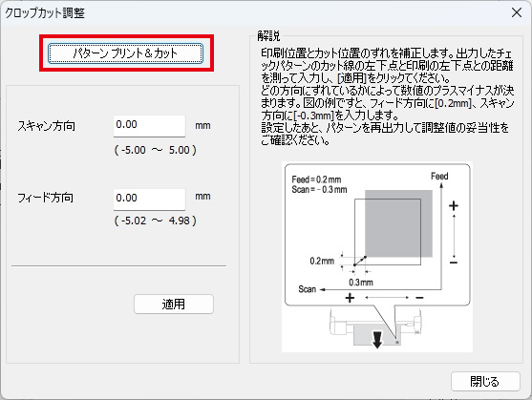Click the ( -5.00 ～ 5.00 ) range text
The height and width of the screenshot is (400, 532).
(156, 150)
